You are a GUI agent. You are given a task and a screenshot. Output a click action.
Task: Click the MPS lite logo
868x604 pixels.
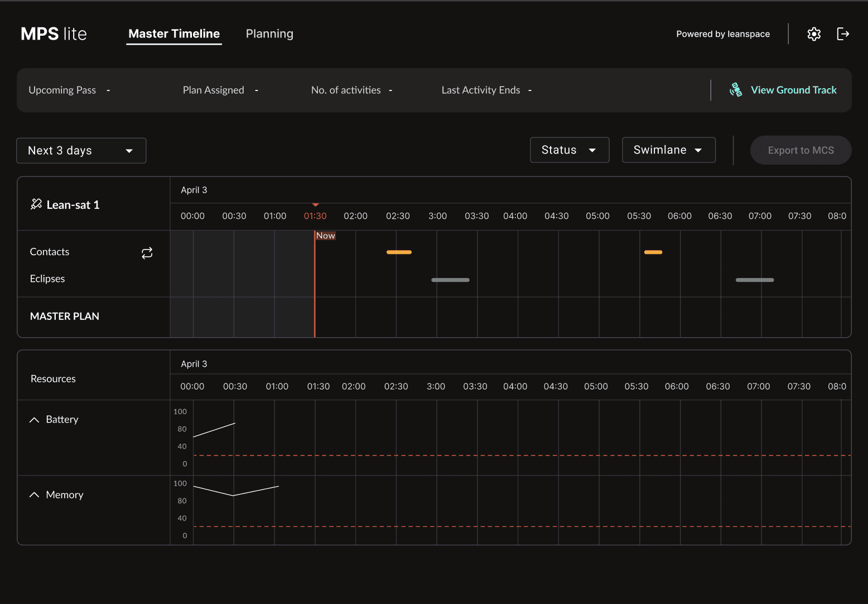pos(54,34)
